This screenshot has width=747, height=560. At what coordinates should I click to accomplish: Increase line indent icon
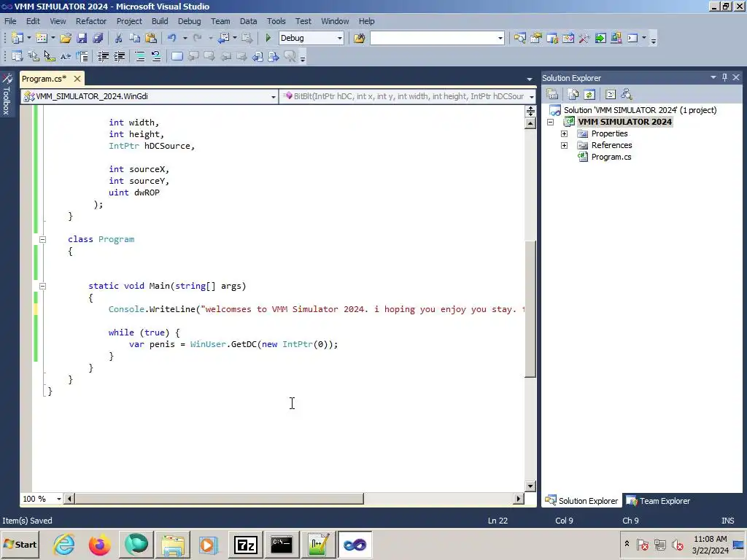(119, 57)
